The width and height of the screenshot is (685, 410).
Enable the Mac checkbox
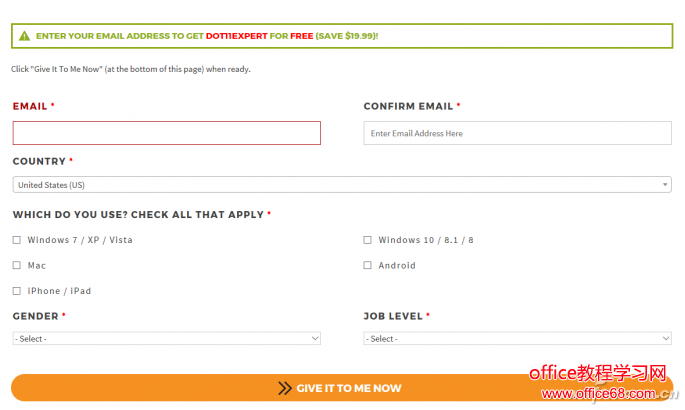click(x=17, y=265)
